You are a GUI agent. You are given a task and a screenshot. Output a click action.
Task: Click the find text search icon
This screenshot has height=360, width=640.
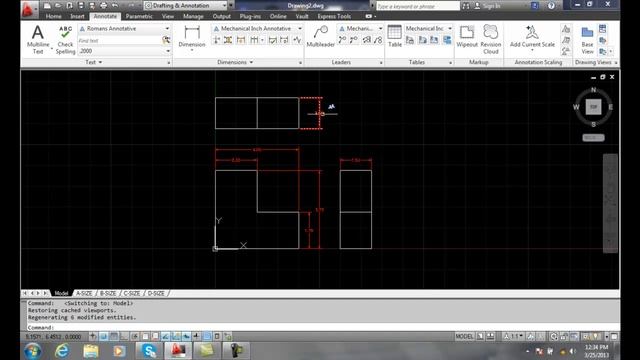click(x=166, y=40)
